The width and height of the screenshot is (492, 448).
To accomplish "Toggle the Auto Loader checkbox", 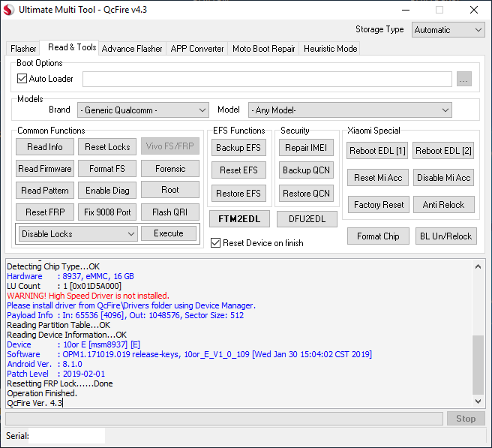I will [x=22, y=79].
